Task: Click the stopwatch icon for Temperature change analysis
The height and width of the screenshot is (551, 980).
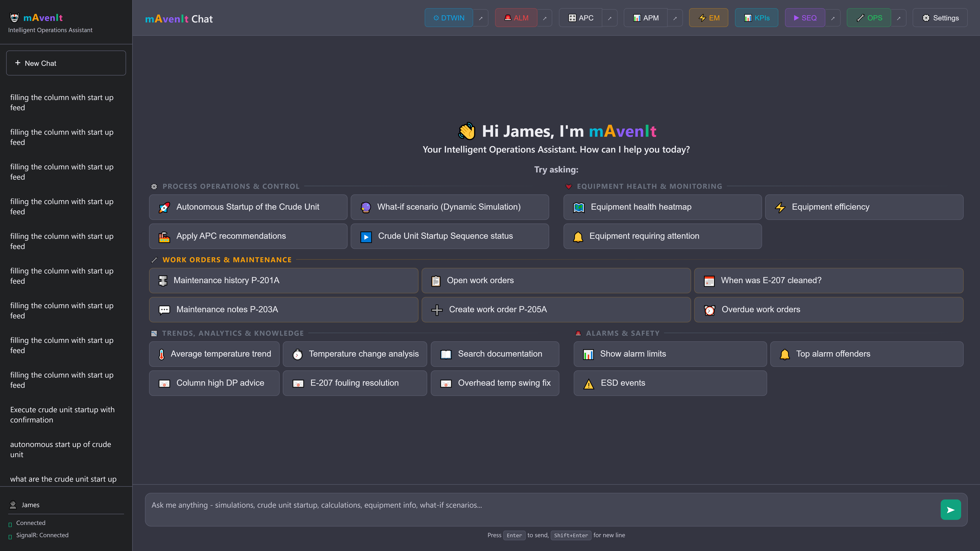Action: (297, 354)
